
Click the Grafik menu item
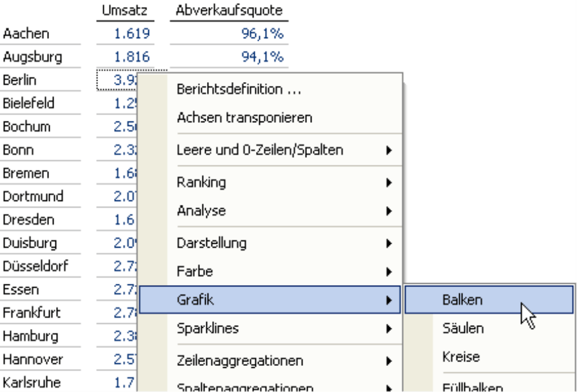coord(193,299)
